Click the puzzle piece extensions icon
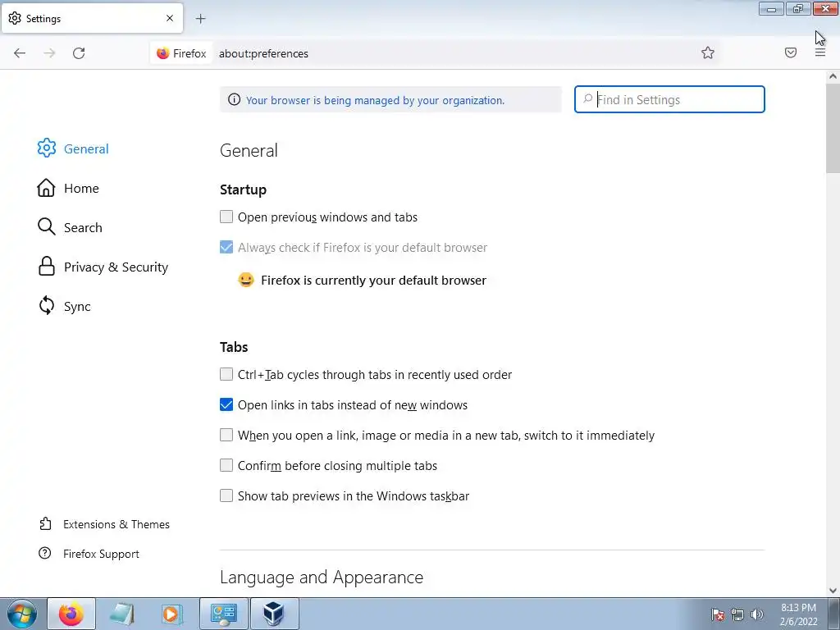The image size is (840, 630). (x=46, y=523)
